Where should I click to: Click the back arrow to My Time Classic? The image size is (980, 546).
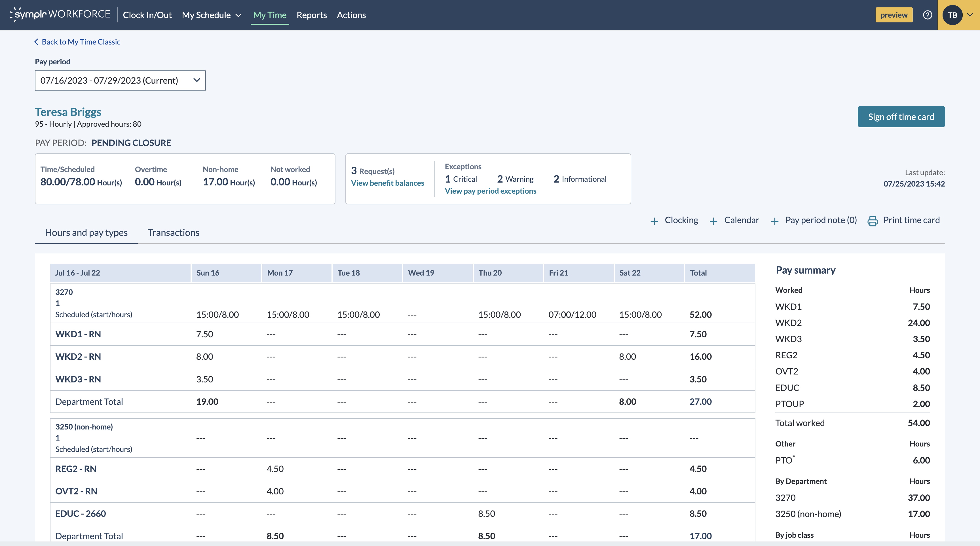click(37, 42)
